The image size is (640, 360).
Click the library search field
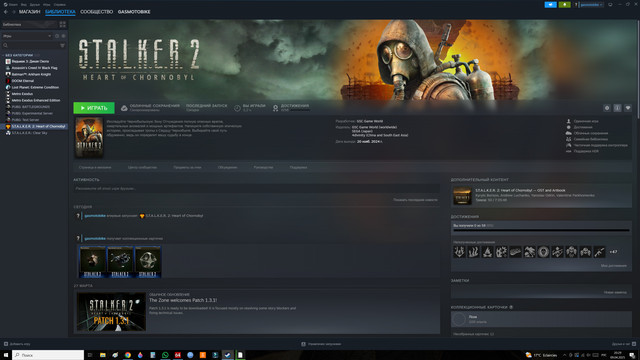30,45
